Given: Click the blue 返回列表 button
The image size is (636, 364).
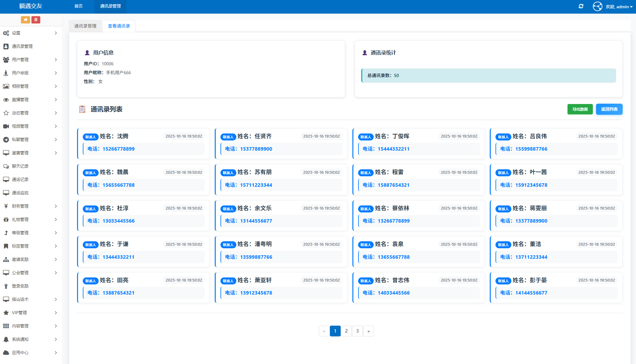Looking at the screenshot, I should [x=609, y=109].
